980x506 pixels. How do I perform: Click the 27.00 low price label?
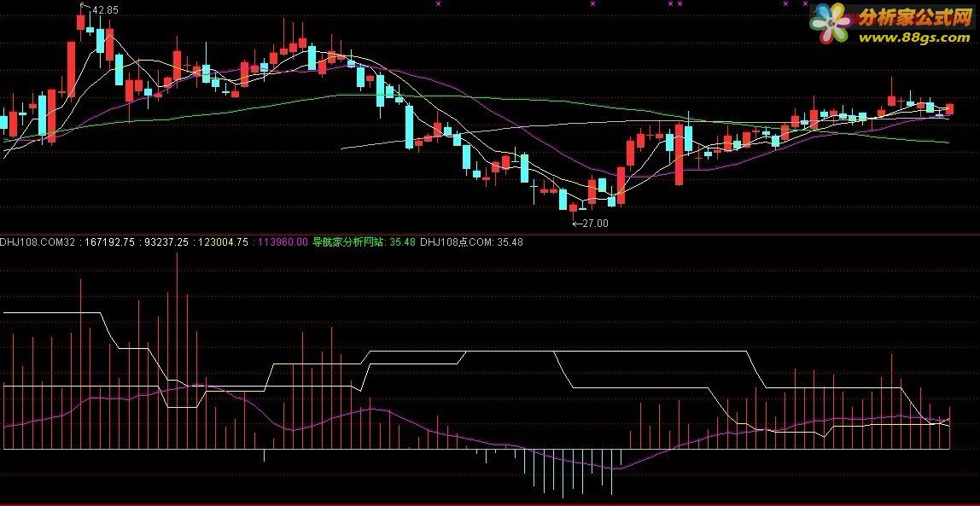(595, 223)
